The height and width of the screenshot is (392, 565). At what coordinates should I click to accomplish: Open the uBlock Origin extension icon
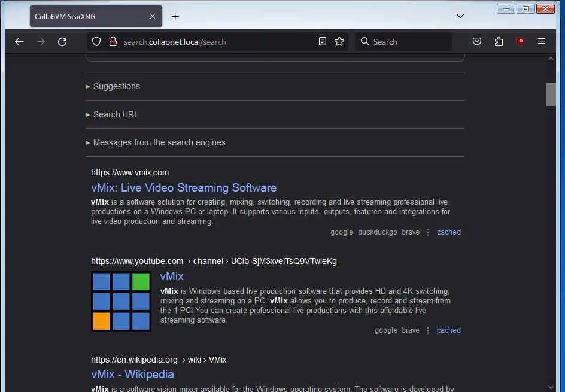tap(520, 41)
